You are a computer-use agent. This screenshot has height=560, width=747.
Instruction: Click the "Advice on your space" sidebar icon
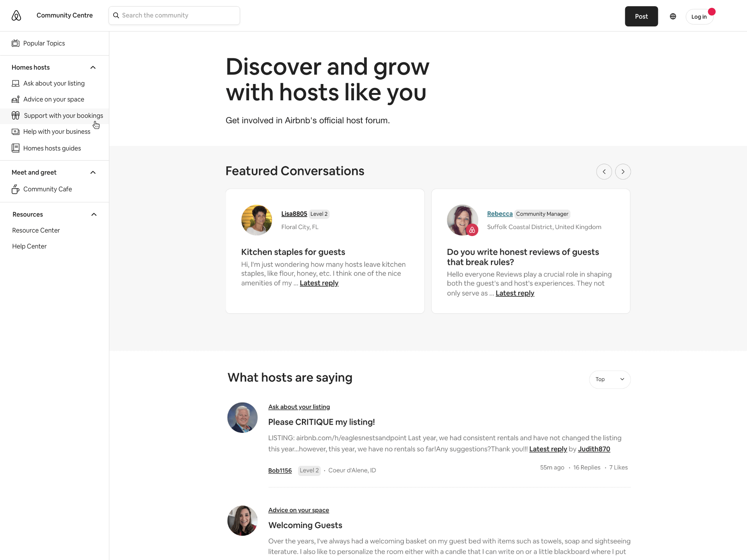click(x=15, y=99)
